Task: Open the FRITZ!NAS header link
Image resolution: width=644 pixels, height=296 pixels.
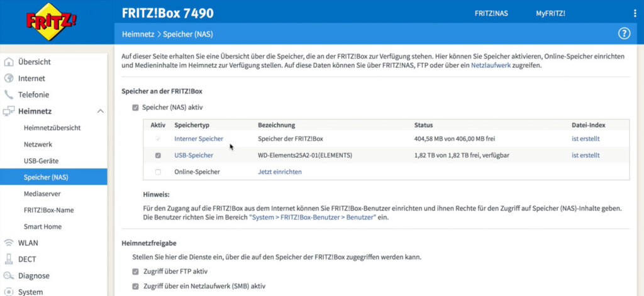Action: click(492, 13)
